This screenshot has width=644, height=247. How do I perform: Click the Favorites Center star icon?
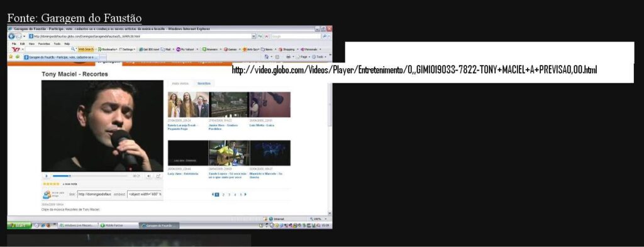click(x=11, y=57)
